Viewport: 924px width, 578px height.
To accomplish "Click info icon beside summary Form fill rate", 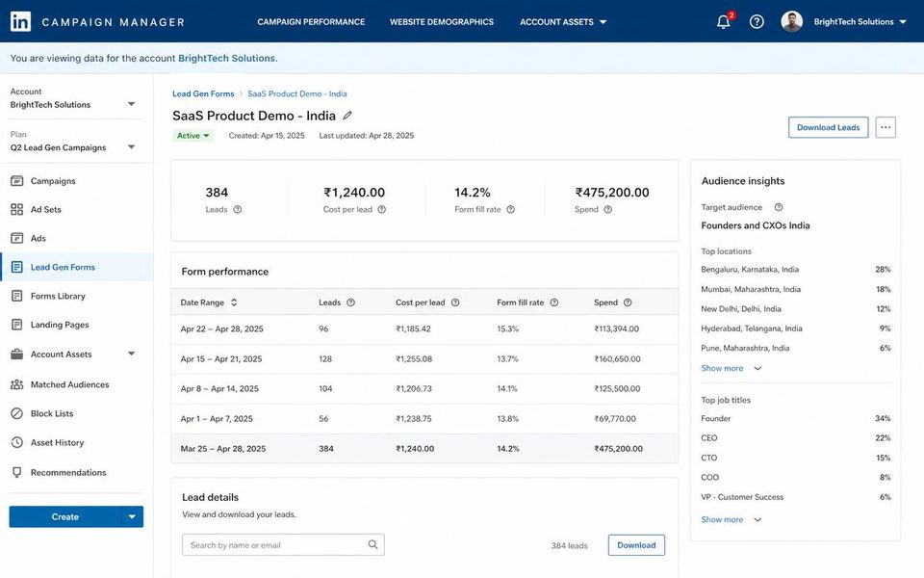I will pos(511,209).
